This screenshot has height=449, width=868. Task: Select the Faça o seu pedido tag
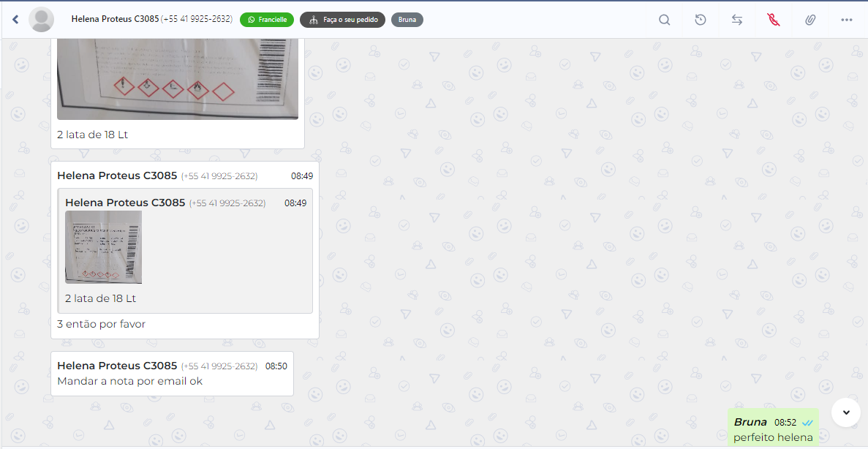[342, 20]
